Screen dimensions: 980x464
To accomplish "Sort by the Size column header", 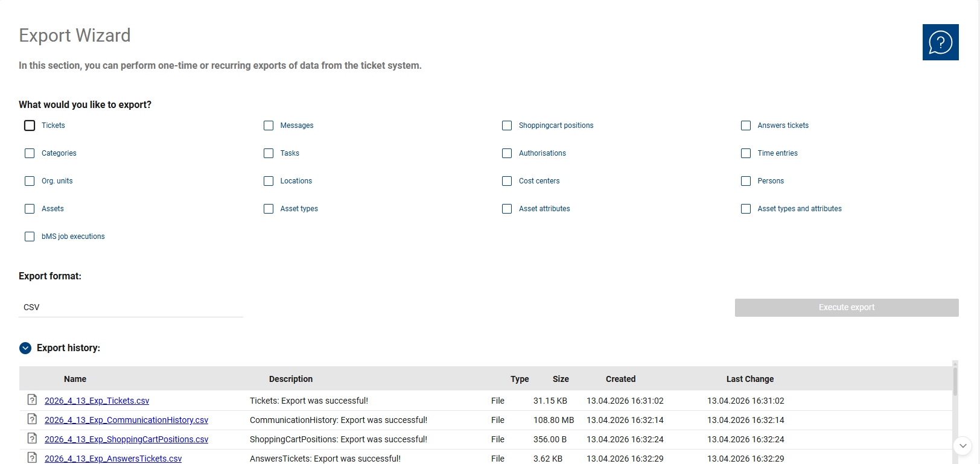I will tap(561, 379).
